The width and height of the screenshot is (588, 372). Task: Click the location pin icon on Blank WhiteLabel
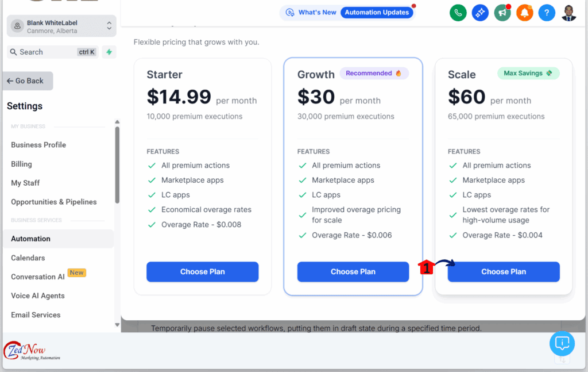click(16, 25)
